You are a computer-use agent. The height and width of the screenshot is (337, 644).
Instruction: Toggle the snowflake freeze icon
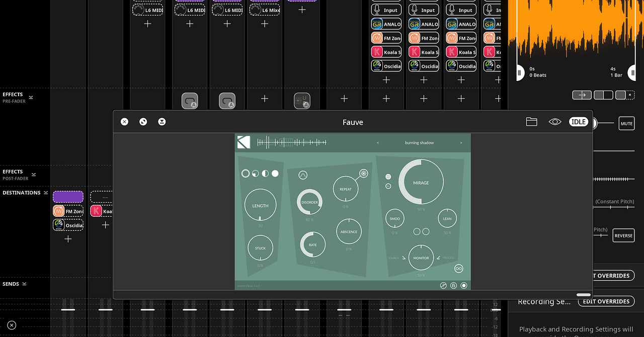(363, 174)
